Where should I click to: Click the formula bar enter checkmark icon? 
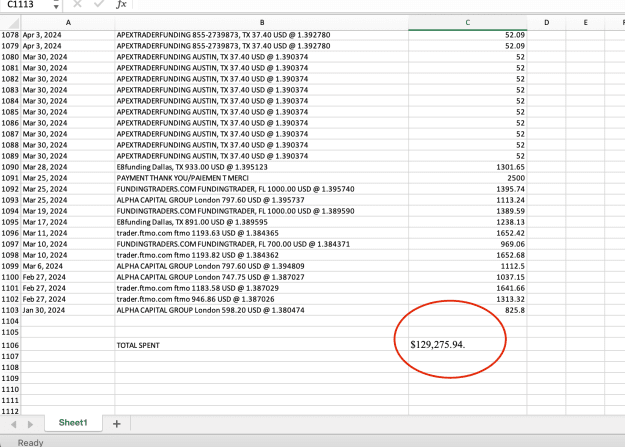98,4
